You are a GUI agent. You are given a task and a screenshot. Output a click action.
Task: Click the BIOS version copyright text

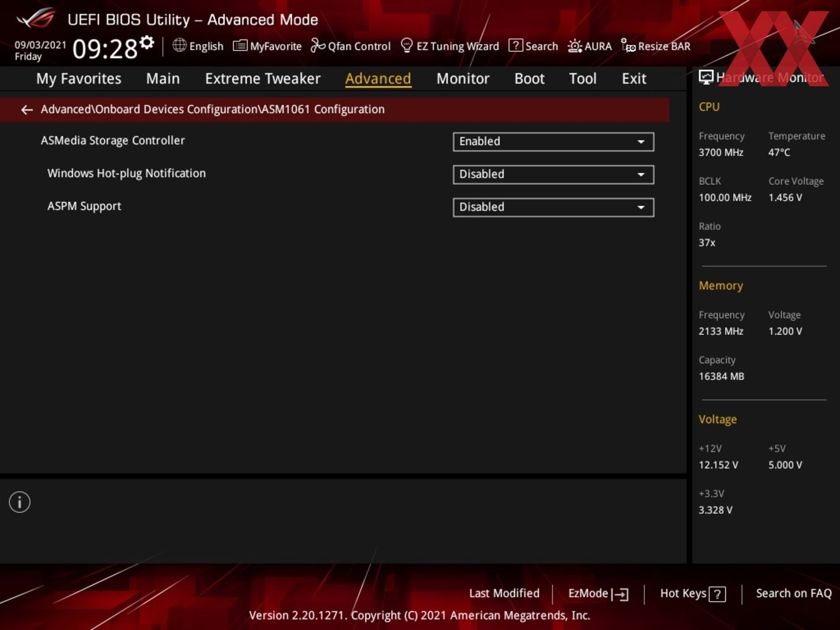coord(419,615)
